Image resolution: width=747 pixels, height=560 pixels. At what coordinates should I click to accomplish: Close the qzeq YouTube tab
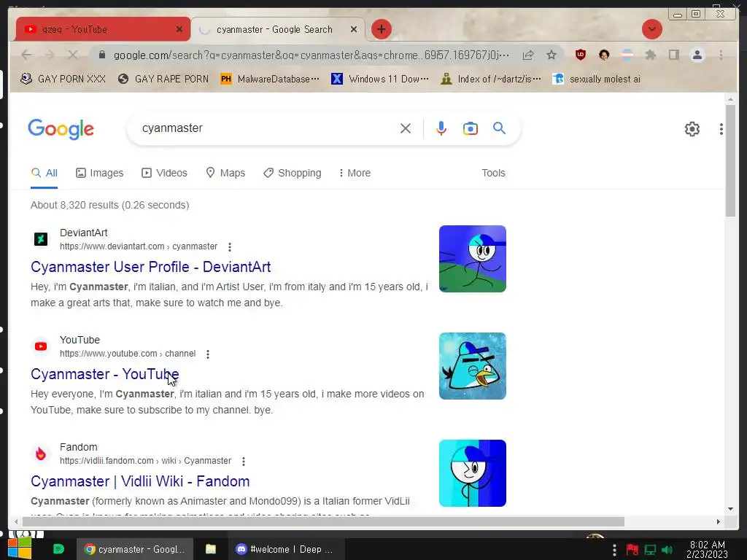[x=179, y=29]
